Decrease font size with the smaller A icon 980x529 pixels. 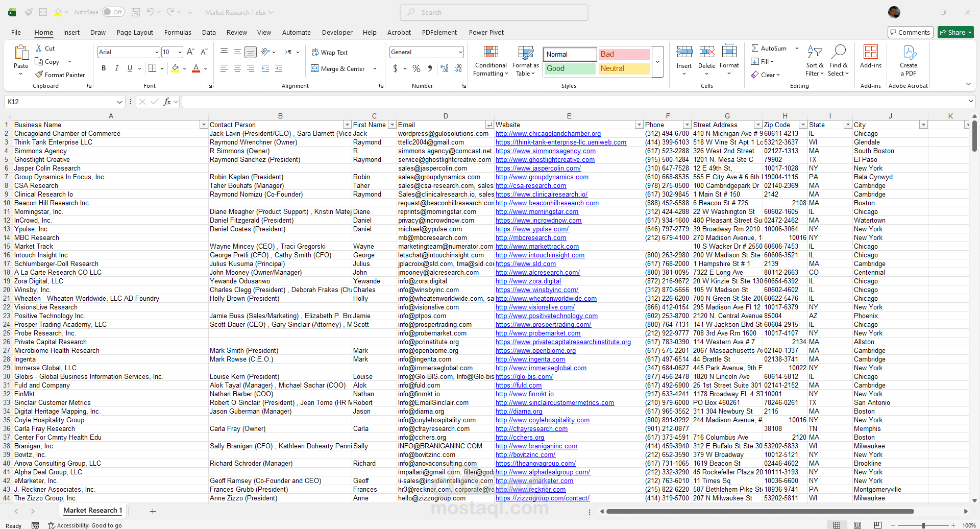click(x=204, y=52)
